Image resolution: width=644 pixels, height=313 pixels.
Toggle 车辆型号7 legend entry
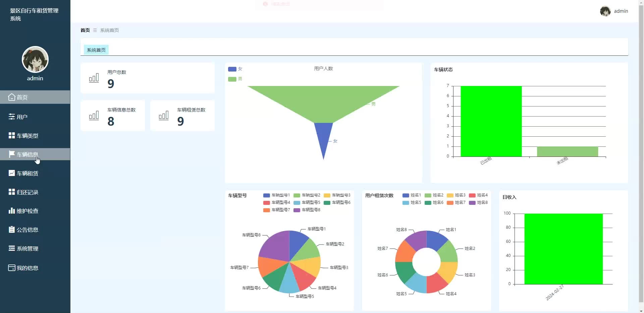click(x=276, y=210)
